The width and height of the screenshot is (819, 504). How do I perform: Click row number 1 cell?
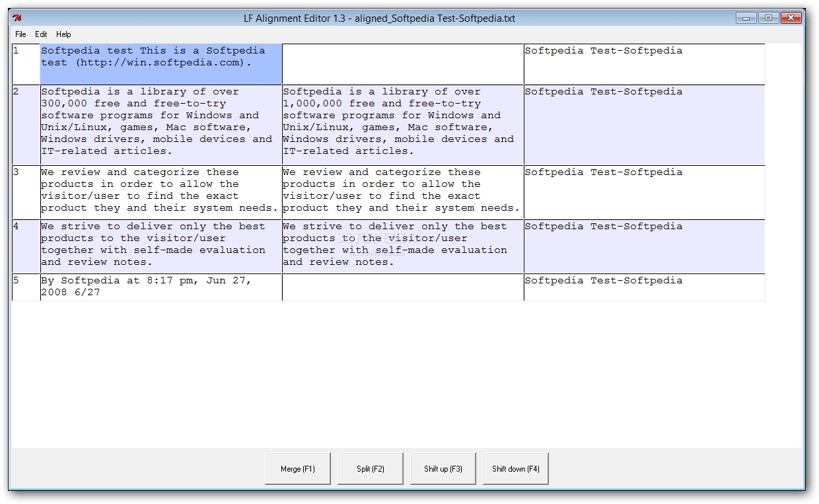click(26, 64)
